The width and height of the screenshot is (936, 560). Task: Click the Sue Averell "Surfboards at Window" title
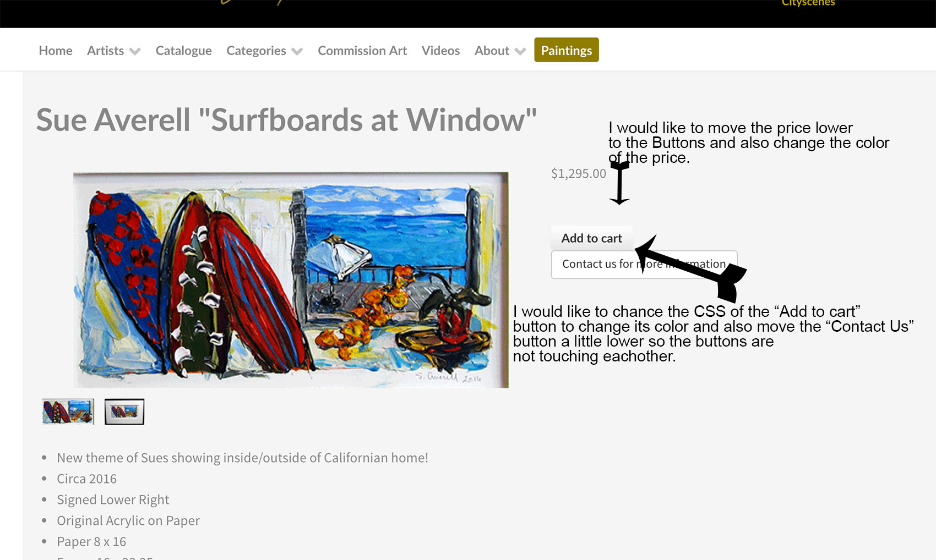click(x=286, y=120)
